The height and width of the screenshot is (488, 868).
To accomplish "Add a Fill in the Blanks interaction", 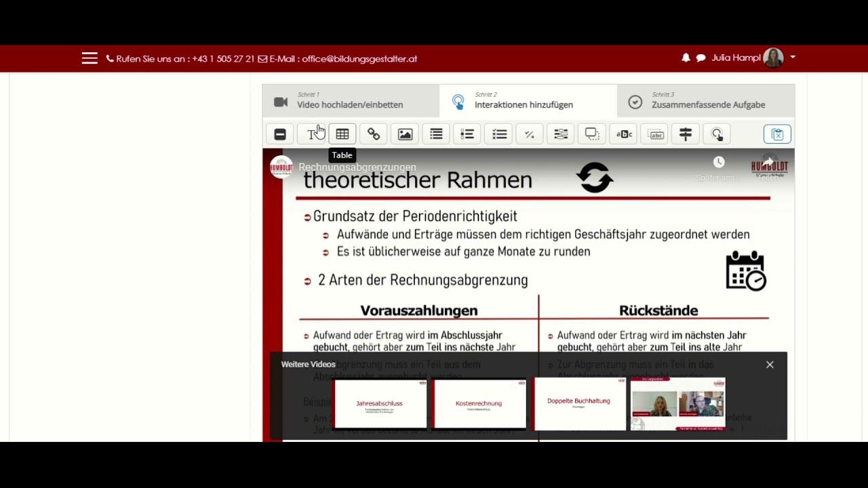I will pos(561,134).
